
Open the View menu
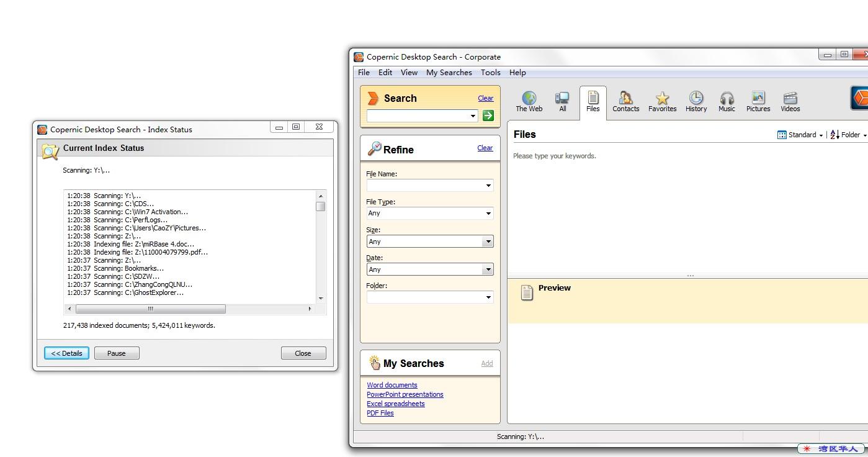(x=409, y=73)
